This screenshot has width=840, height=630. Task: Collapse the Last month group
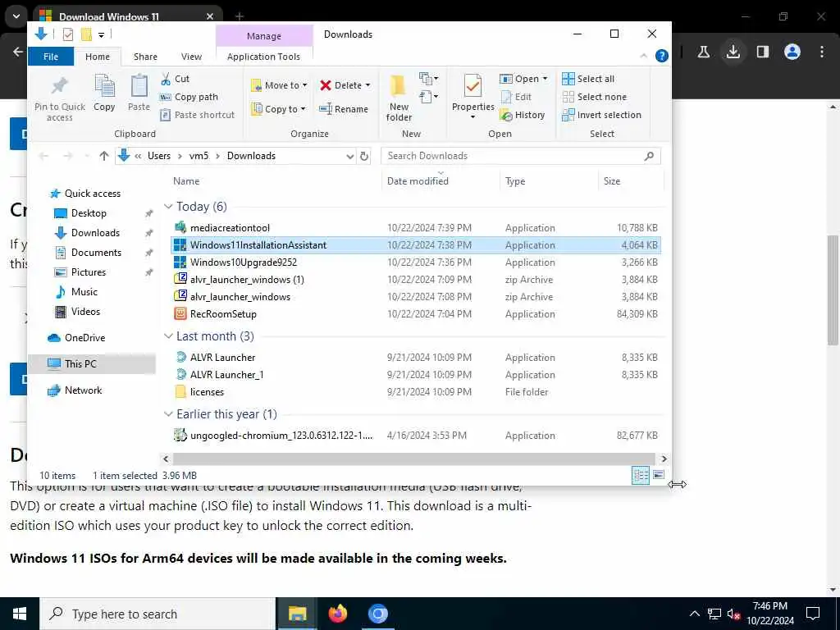click(x=168, y=336)
